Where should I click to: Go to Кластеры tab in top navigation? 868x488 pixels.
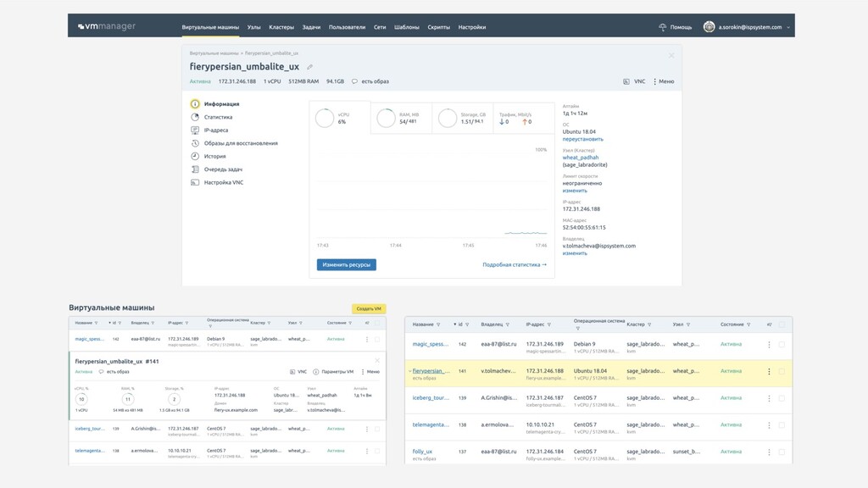pos(281,27)
